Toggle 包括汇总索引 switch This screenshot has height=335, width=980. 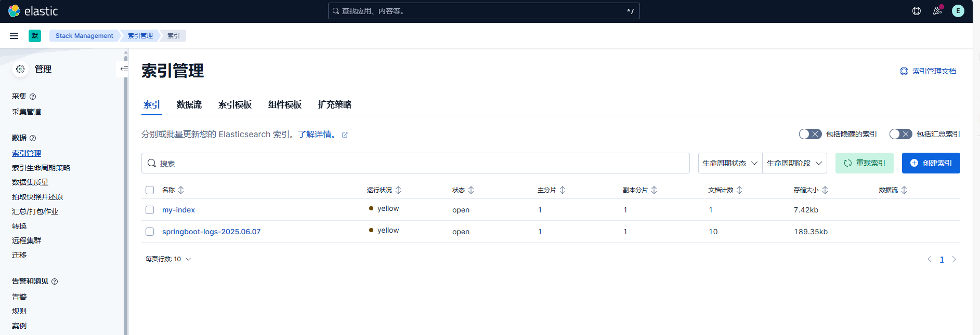[900, 134]
